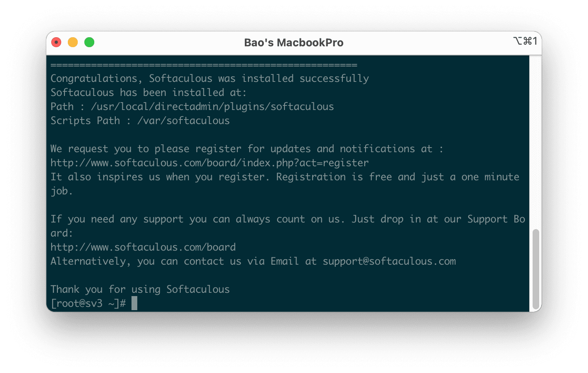Viewport: 588px width, 373px height.
Task: Click the 'It also inspires us' line
Action: 285,177
